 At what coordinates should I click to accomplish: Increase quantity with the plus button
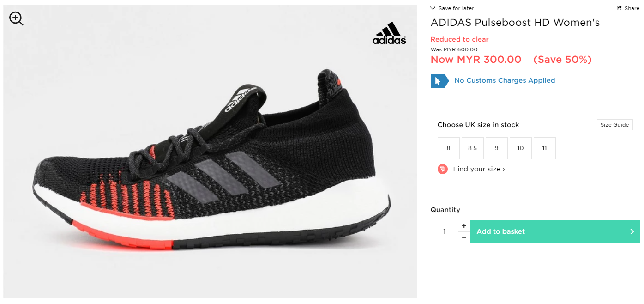pos(464,226)
